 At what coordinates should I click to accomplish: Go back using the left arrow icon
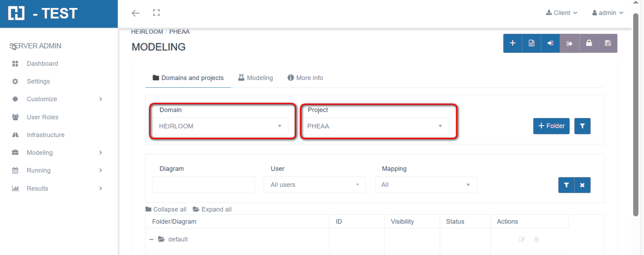tap(136, 13)
